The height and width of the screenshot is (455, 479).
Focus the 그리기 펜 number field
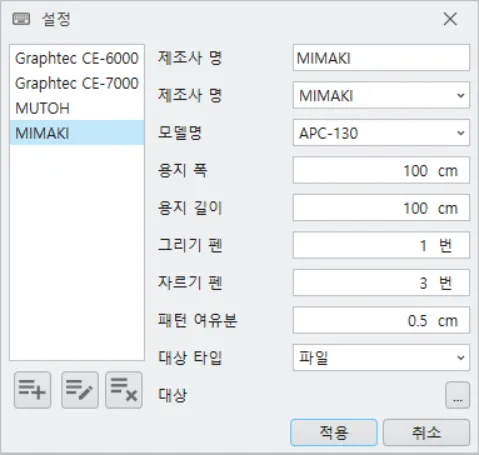click(381, 245)
